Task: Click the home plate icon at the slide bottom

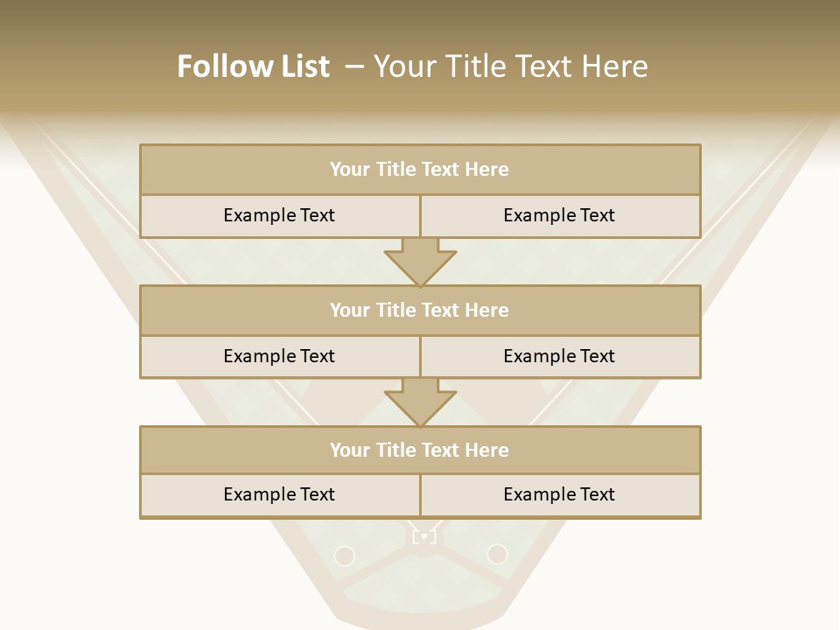Action: (x=424, y=536)
